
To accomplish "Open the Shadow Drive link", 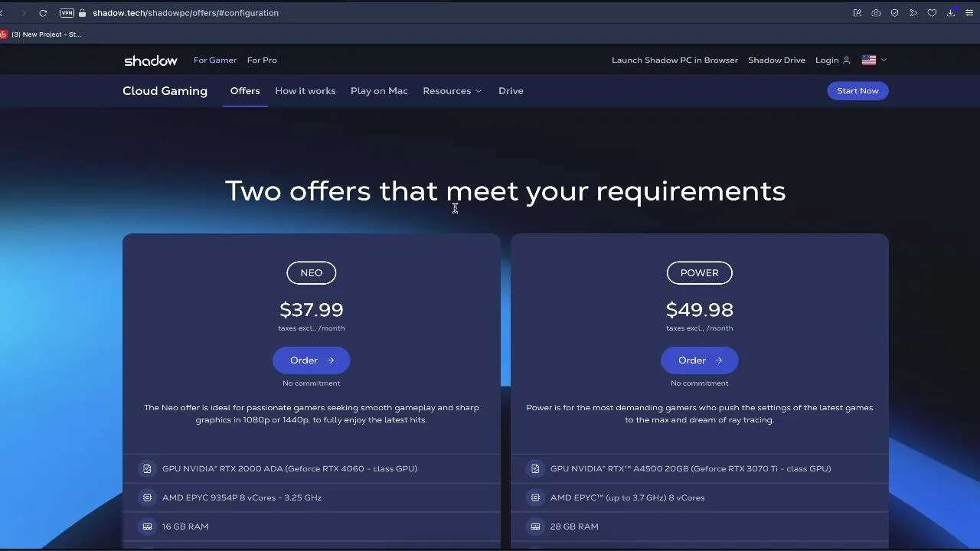I will coord(776,60).
